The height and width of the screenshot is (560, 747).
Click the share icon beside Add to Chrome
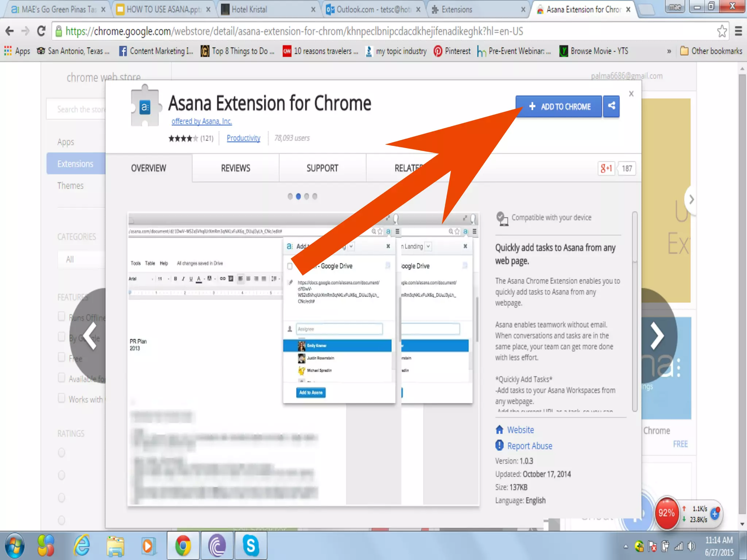coord(612,106)
